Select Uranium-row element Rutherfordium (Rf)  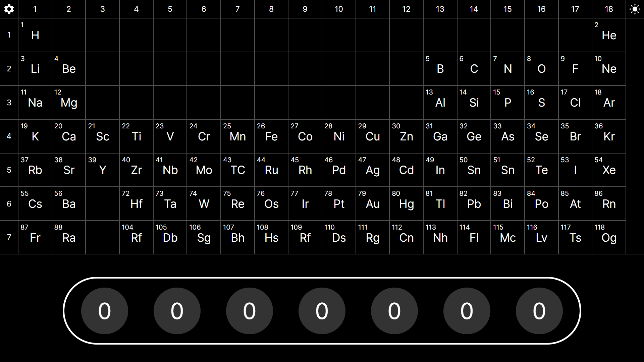tap(136, 237)
